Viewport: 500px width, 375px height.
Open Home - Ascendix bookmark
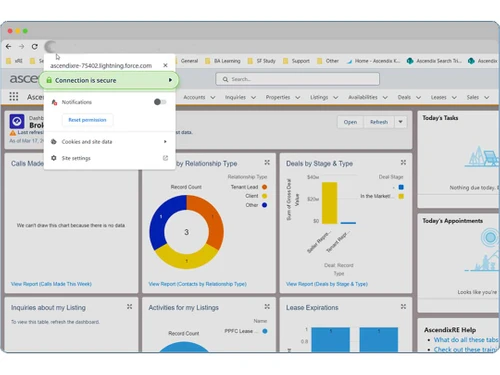tap(373, 61)
